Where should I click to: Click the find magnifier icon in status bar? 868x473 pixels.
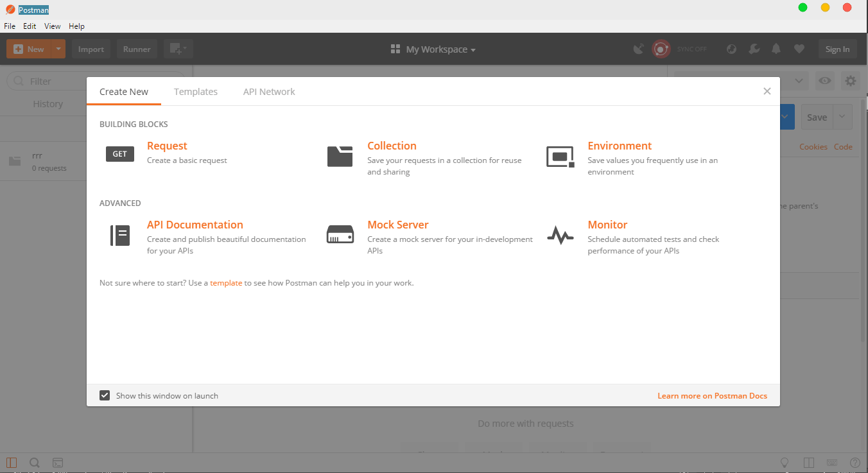35,462
